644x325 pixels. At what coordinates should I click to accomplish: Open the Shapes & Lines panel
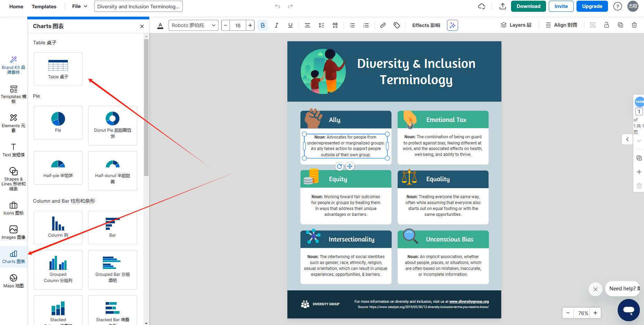click(x=14, y=179)
